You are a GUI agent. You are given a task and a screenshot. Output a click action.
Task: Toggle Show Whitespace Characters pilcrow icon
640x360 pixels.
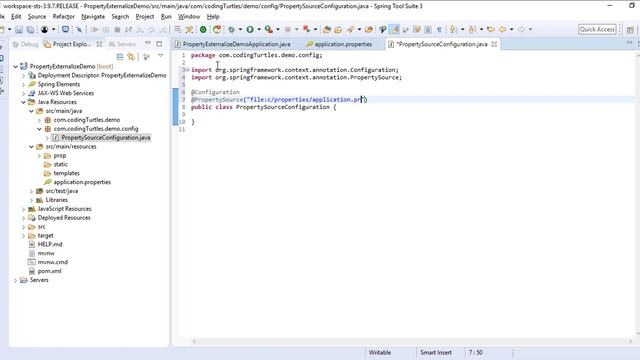[439, 29]
